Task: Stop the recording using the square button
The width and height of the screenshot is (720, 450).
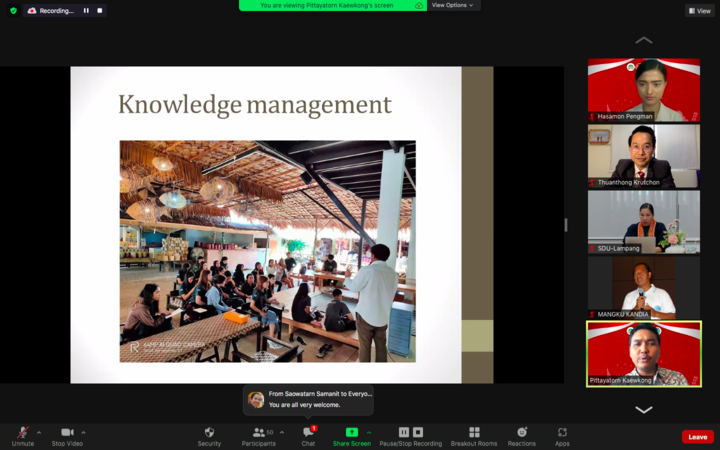Action: (99, 10)
